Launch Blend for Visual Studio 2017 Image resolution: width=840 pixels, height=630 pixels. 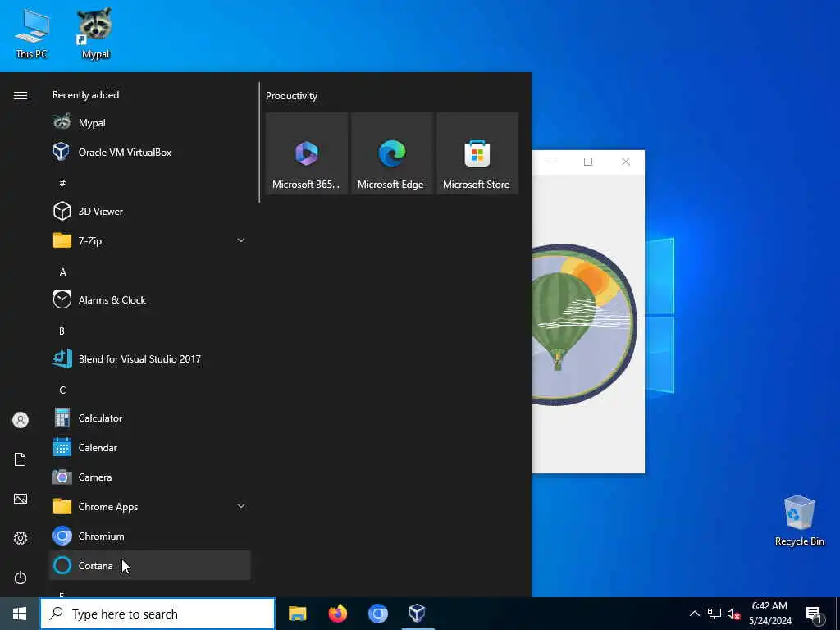tap(149, 359)
